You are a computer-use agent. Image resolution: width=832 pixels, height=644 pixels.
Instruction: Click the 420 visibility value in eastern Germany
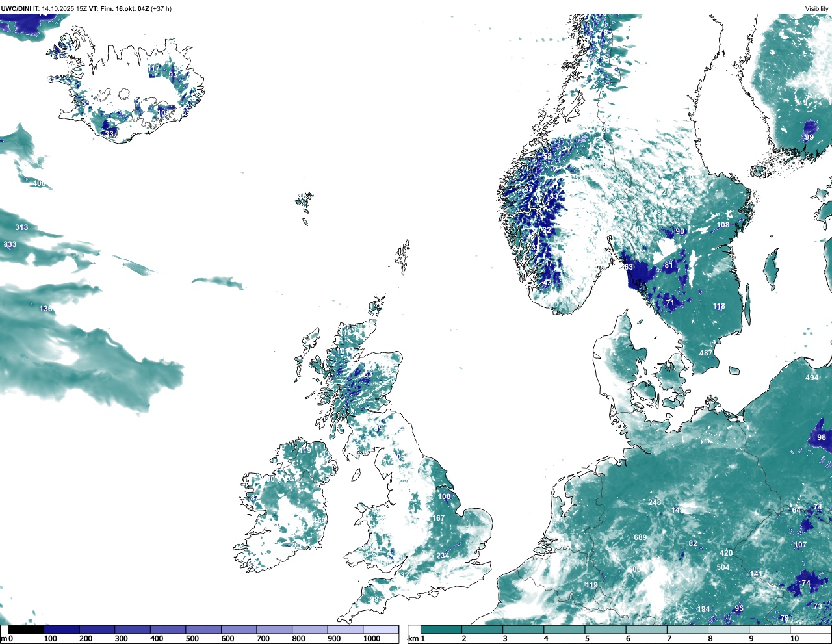click(x=726, y=554)
